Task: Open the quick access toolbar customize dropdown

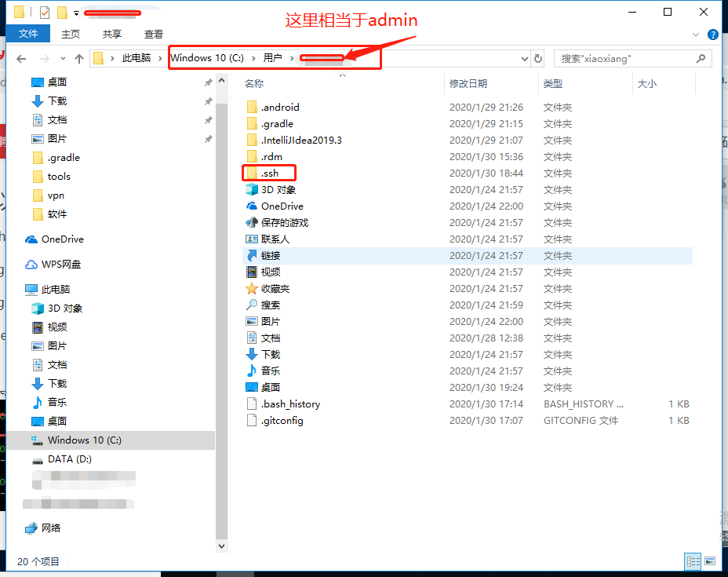Action: coord(76,13)
